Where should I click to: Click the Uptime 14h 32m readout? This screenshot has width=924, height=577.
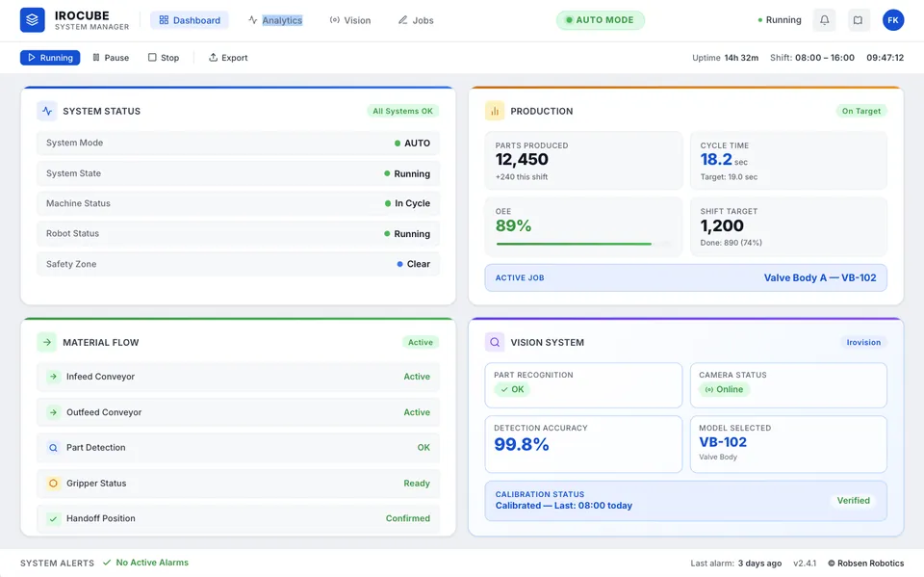[726, 58]
